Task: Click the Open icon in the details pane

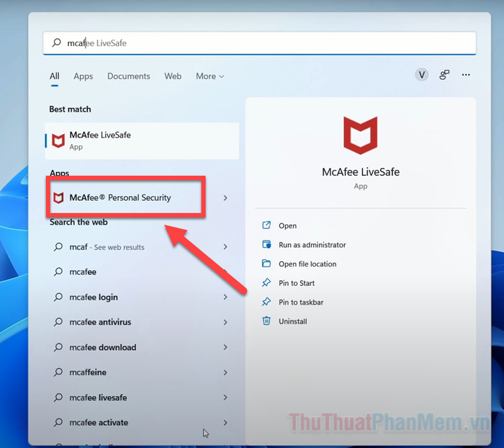Action: point(266,225)
